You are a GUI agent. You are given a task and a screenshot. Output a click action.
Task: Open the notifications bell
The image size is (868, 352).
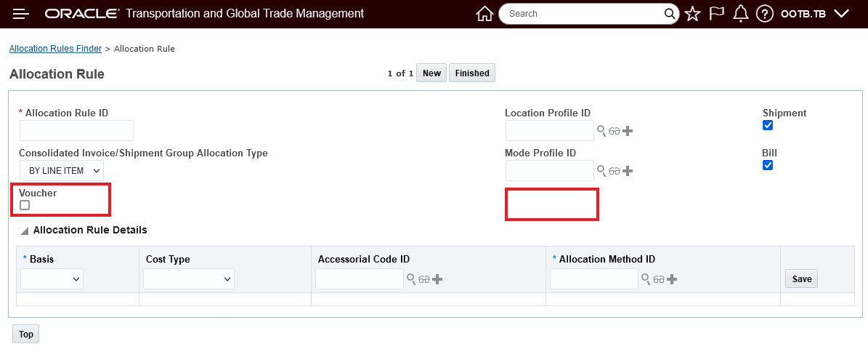741,14
